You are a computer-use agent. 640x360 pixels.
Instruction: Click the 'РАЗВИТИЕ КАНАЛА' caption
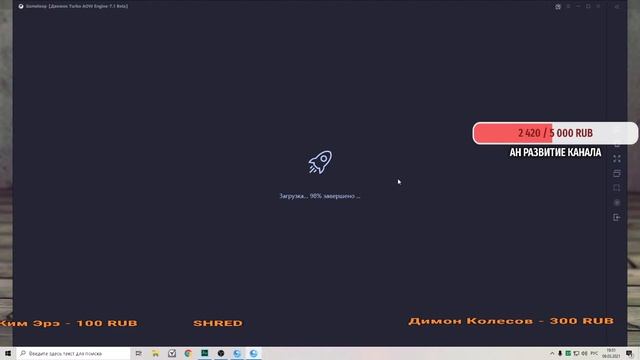coord(562,152)
